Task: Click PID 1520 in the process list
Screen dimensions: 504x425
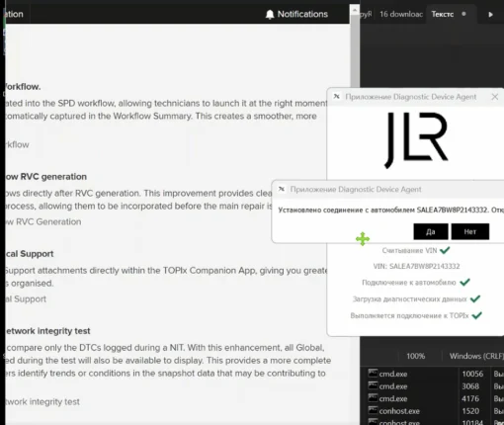Action: [470, 411]
